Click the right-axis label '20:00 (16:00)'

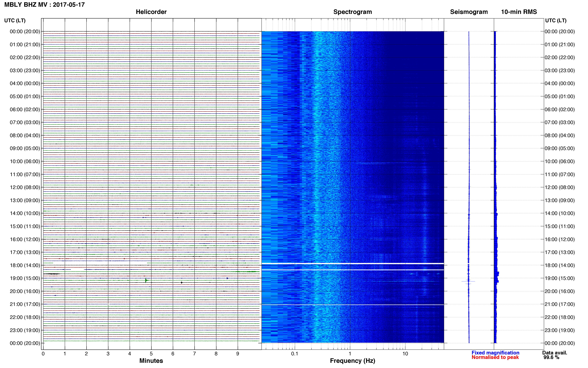click(560, 291)
